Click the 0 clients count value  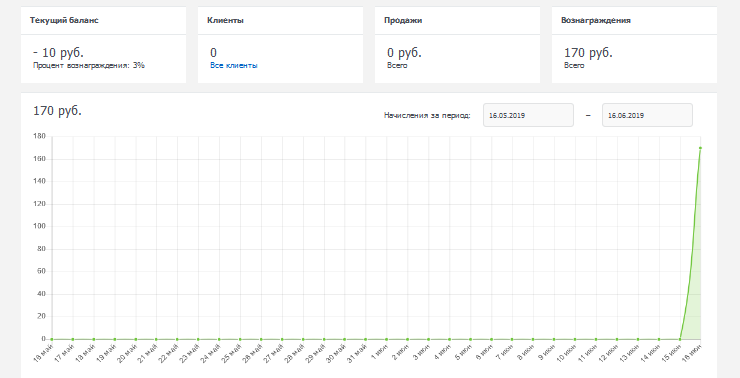[x=213, y=52]
